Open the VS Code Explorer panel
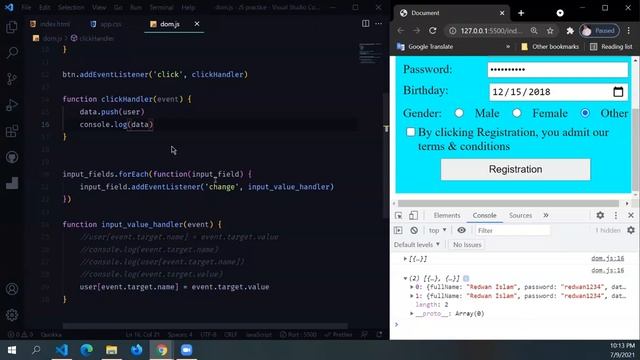640x360 pixels. click(x=12, y=27)
